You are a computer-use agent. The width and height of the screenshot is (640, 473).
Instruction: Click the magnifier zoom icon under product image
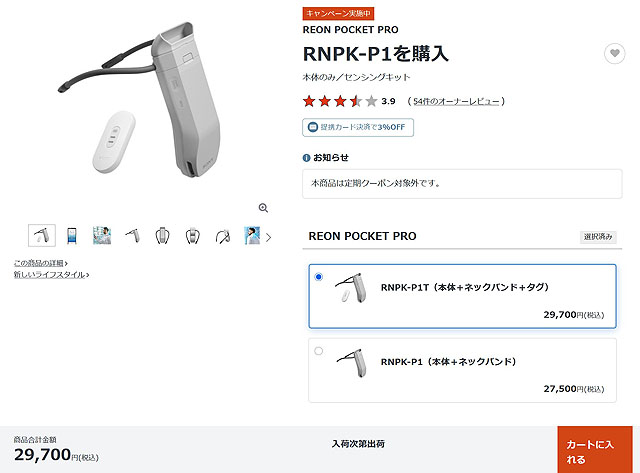click(263, 208)
